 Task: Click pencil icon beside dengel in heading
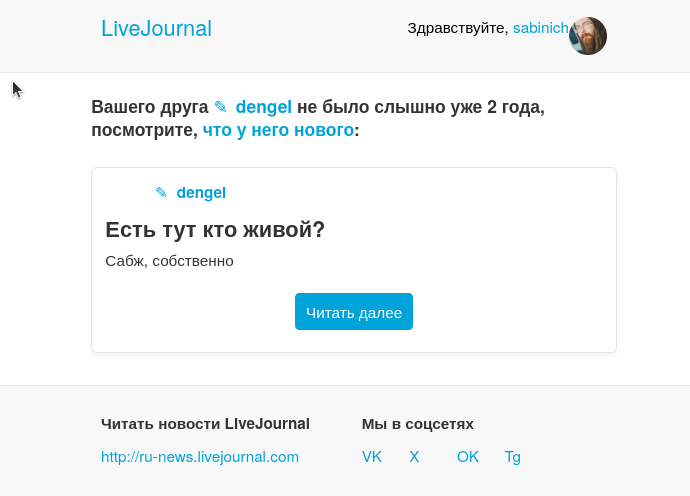point(220,107)
